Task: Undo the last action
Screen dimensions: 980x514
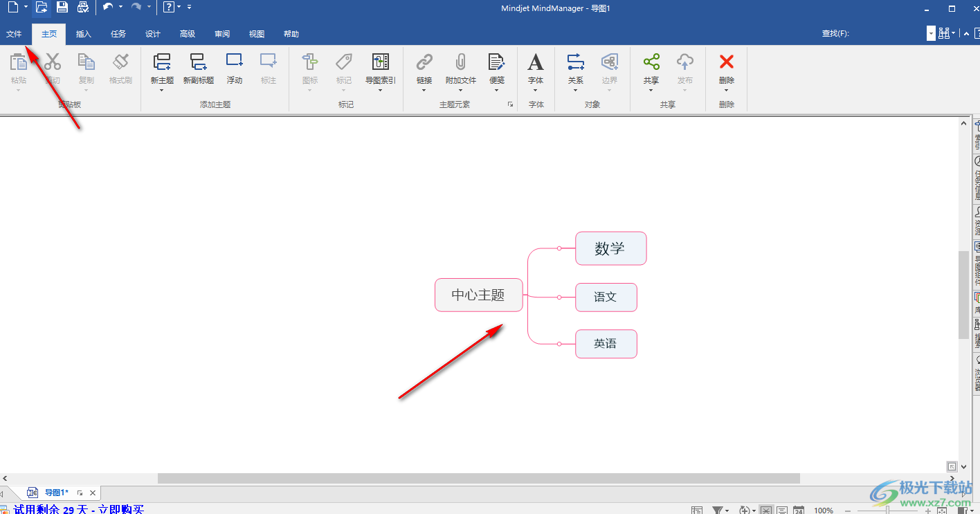Action: (x=108, y=7)
